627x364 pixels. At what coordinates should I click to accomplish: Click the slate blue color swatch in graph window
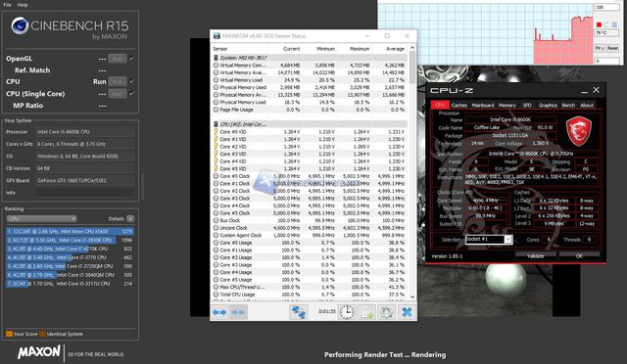coord(614,24)
